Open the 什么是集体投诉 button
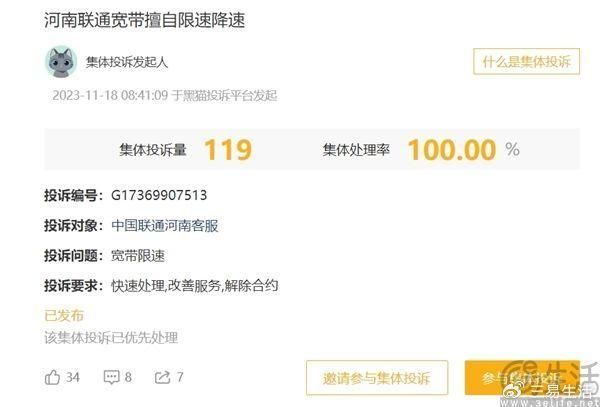Image resolution: width=600 pixels, height=407 pixels. pos(526,61)
